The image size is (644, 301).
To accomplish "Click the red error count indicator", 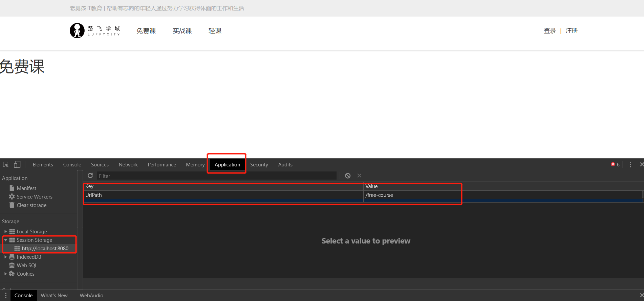I will [615, 164].
